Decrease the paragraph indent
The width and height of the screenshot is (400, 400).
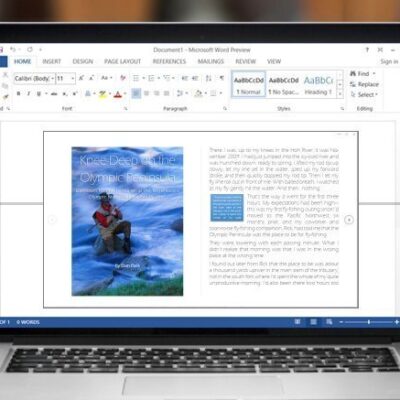[184, 78]
